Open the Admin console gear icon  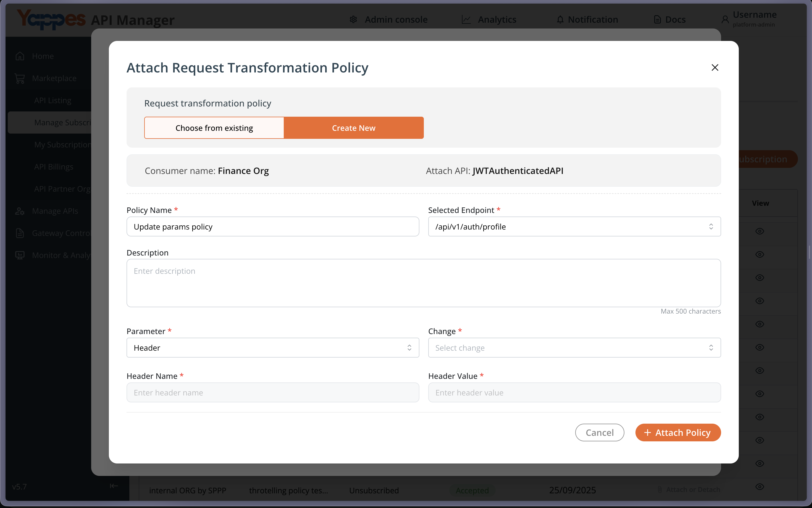point(353,19)
